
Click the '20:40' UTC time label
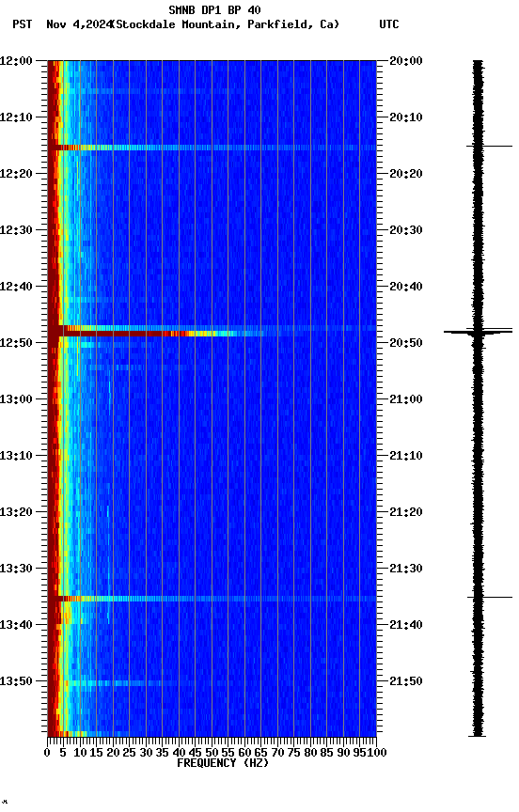[406, 287]
